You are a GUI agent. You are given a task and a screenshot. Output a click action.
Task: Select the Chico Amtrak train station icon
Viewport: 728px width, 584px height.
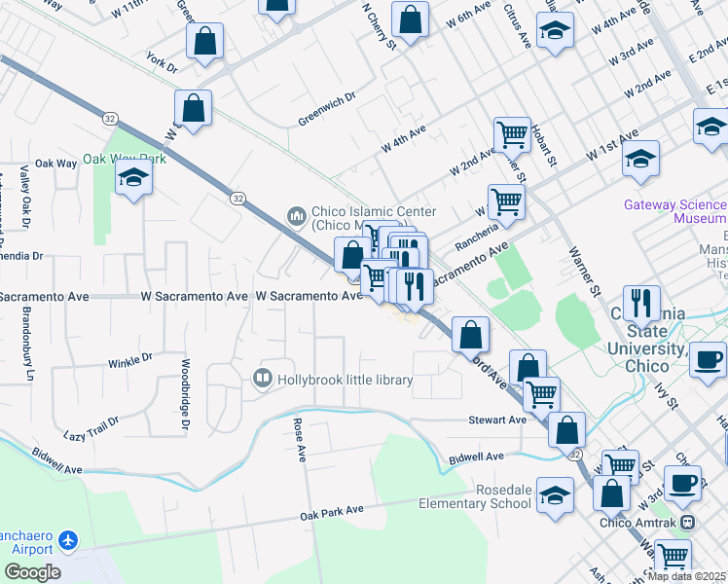coord(687,523)
